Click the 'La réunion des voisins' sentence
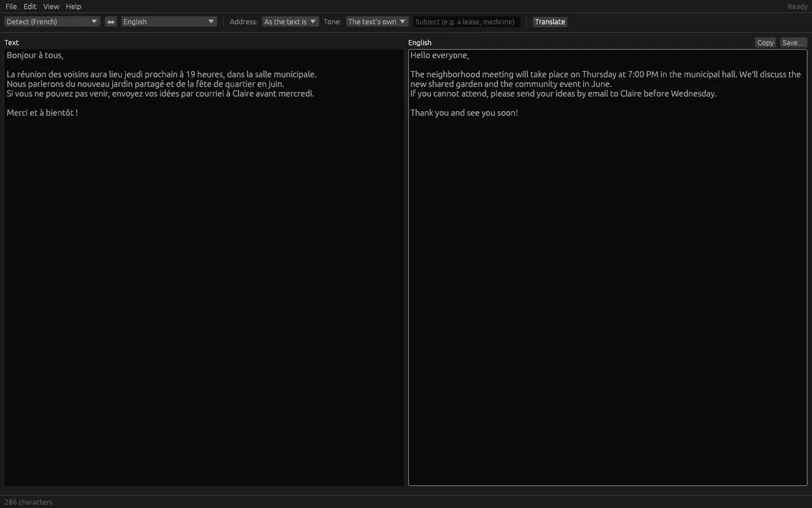Screen dimensions: 812x508 pos(162,75)
